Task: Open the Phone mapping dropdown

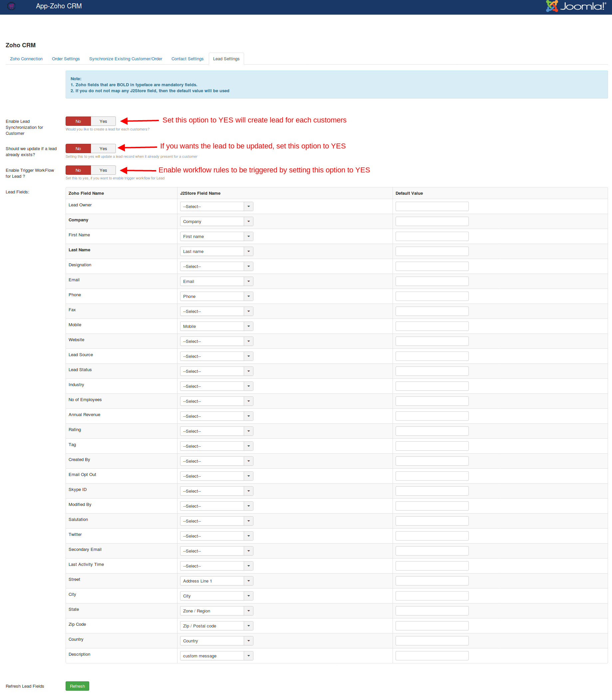Action: [216, 296]
